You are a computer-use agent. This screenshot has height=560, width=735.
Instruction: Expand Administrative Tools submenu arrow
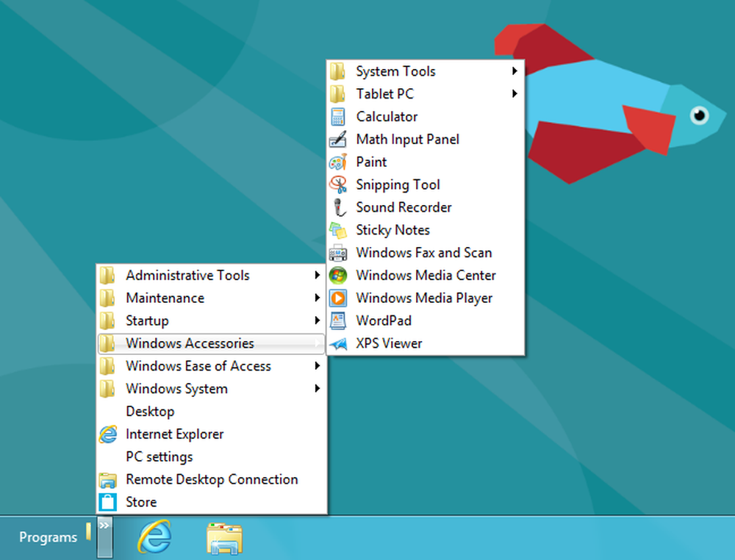click(x=318, y=275)
